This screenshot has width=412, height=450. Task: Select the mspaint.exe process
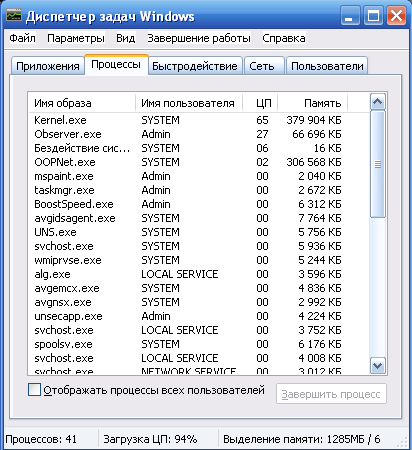(199, 176)
